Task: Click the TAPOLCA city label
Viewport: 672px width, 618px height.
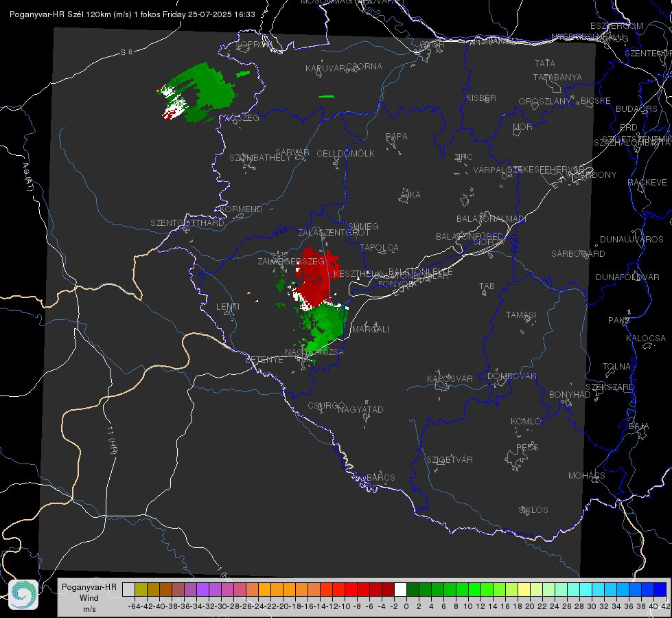Action: [379, 247]
